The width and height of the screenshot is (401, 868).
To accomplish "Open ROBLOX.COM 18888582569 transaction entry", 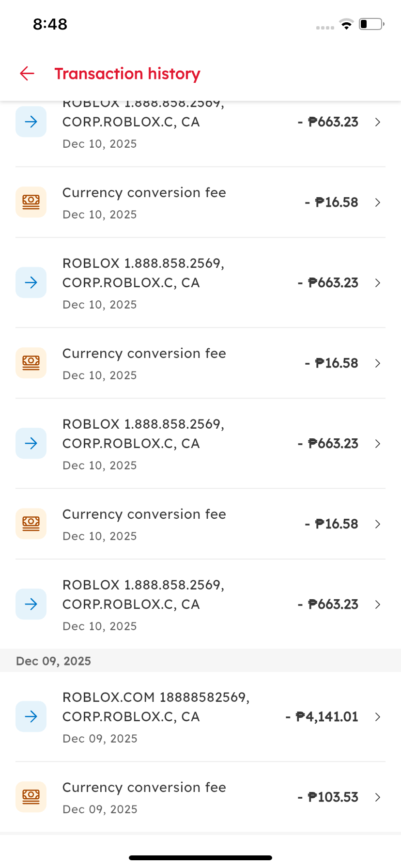I will coord(156,707).
